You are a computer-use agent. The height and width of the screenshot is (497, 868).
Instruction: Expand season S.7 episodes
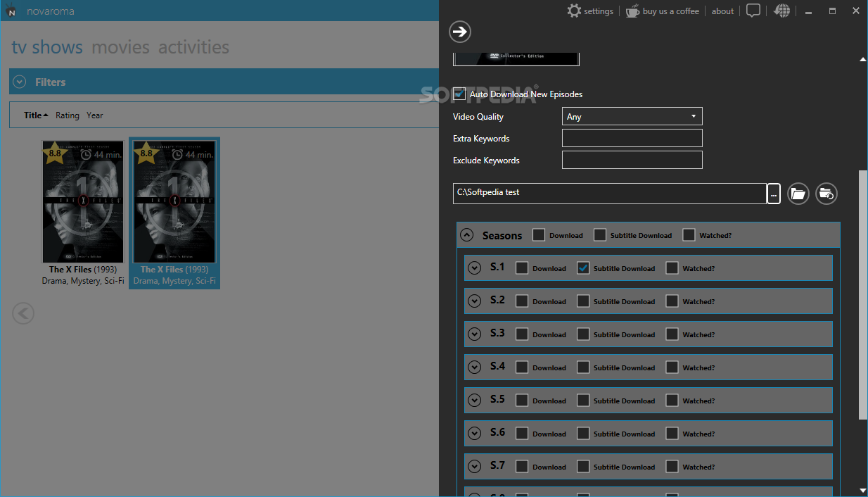point(475,466)
